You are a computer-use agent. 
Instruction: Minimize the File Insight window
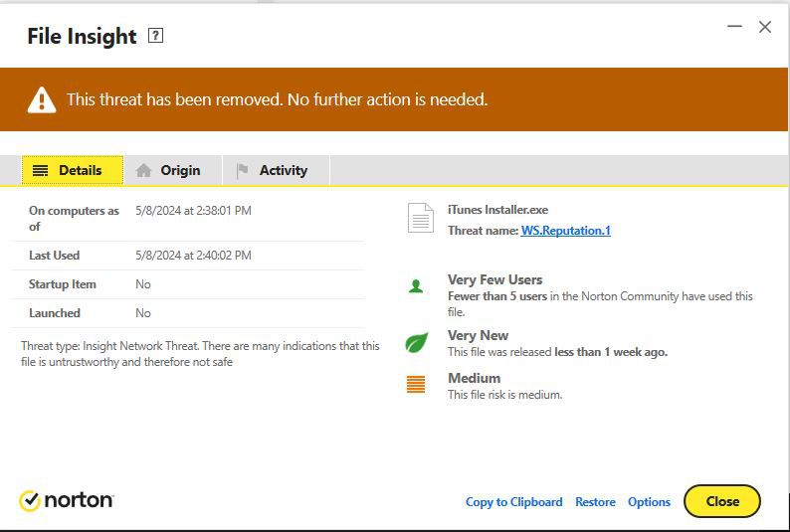click(734, 26)
